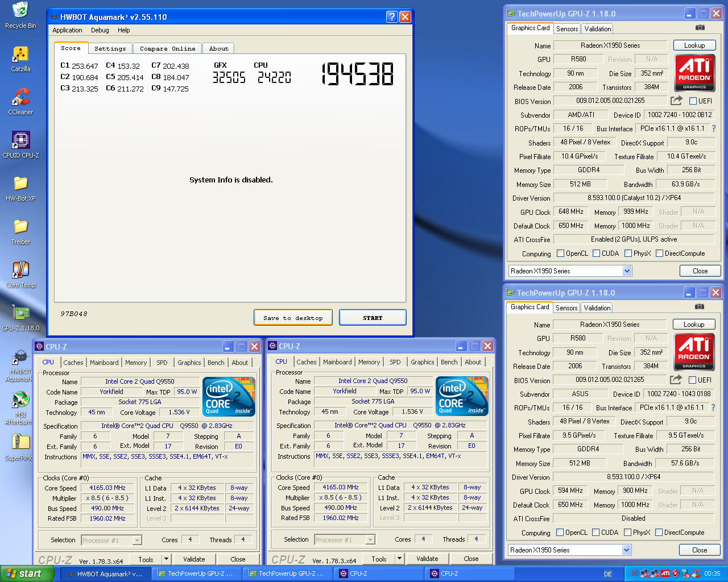
Task: Open Mainboard tab in left CPU-Z
Action: pos(104,363)
